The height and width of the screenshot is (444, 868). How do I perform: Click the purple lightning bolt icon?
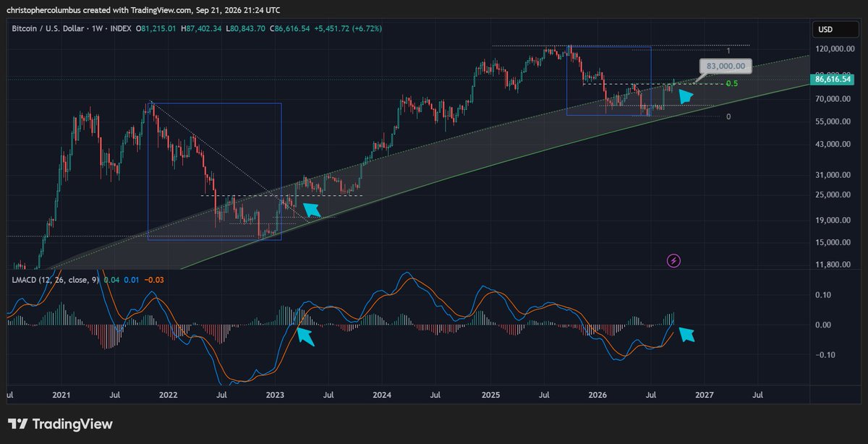[674, 260]
